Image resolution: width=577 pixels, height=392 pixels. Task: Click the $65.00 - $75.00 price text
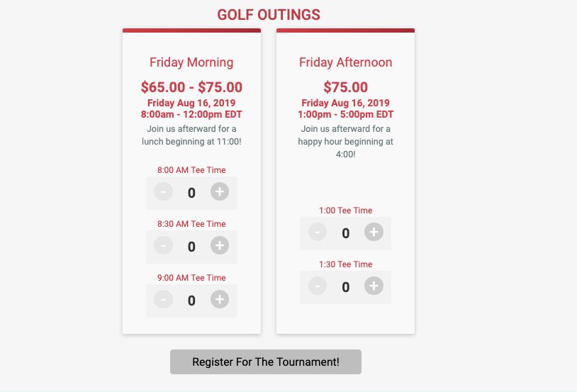pos(191,87)
